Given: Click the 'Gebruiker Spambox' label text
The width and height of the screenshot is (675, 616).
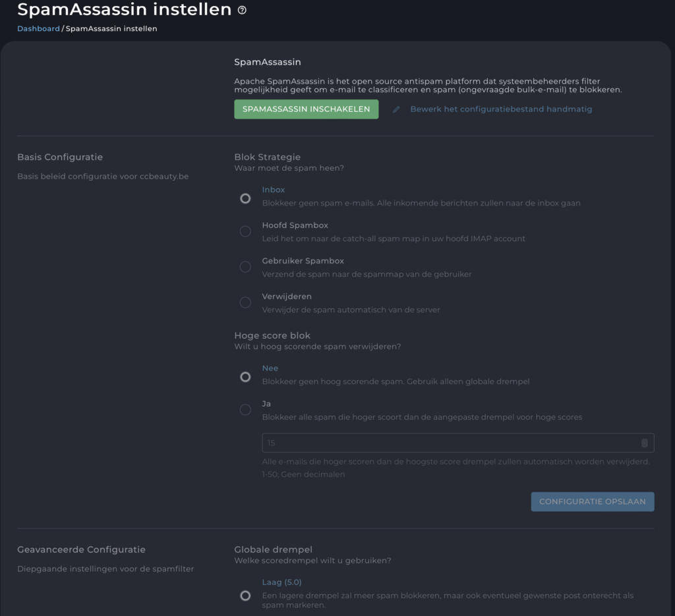Looking at the screenshot, I should pos(303,261).
